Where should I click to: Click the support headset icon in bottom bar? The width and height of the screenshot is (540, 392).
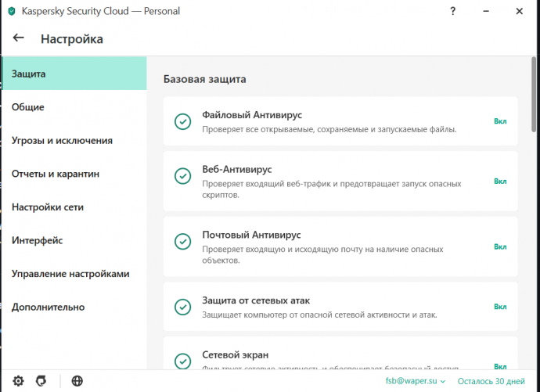pos(41,381)
